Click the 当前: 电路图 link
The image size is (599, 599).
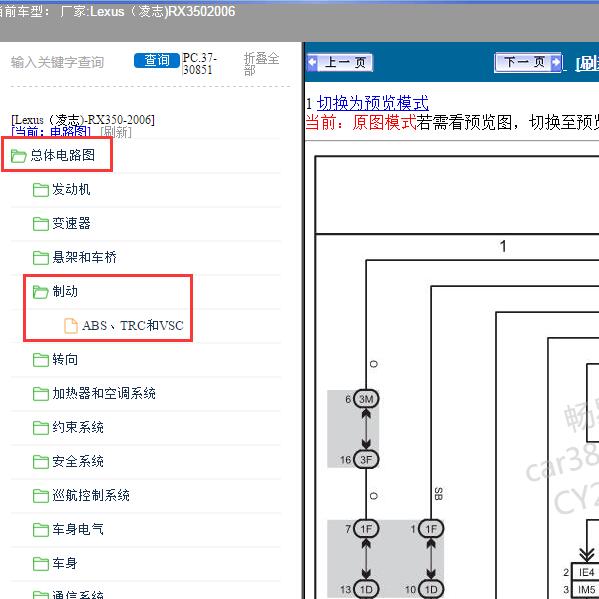point(51,132)
